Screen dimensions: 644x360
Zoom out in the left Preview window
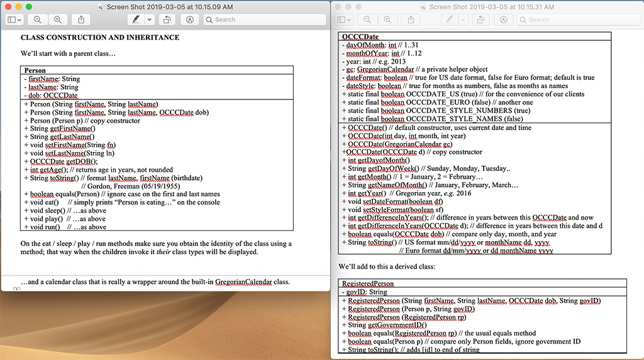click(x=37, y=20)
